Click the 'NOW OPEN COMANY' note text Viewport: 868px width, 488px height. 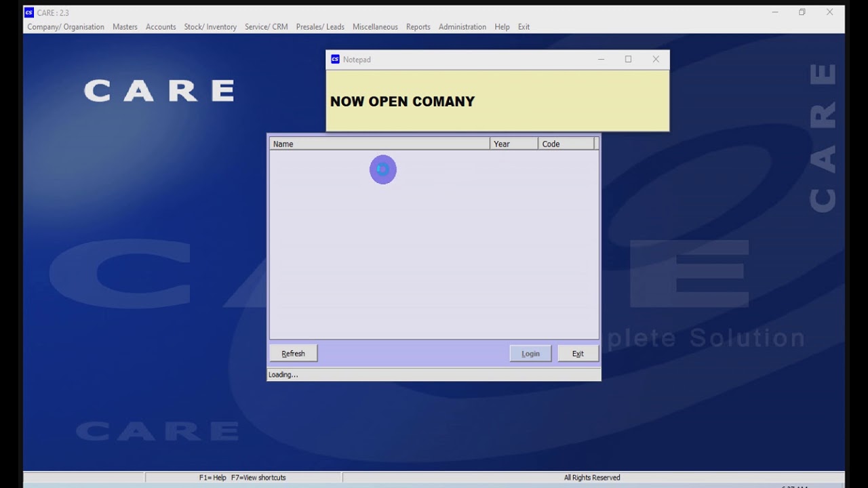pos(402,102)
